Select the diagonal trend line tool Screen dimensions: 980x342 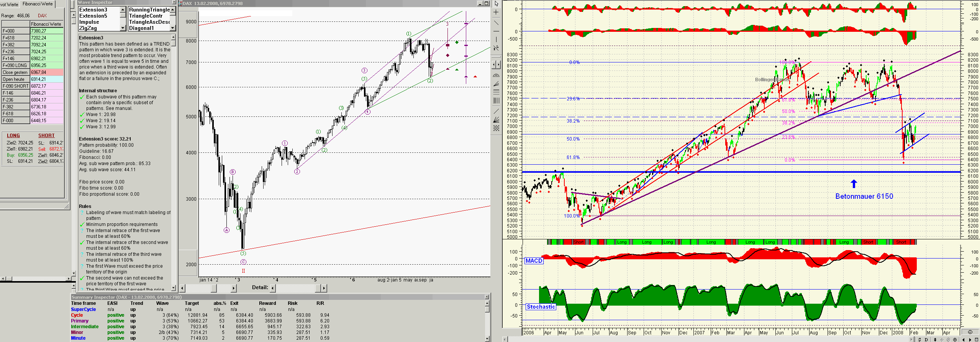pos(496,22)
